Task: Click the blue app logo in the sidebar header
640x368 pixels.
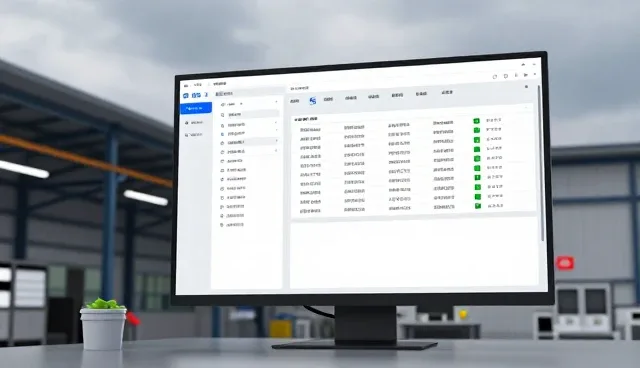Action: [186, 95]
